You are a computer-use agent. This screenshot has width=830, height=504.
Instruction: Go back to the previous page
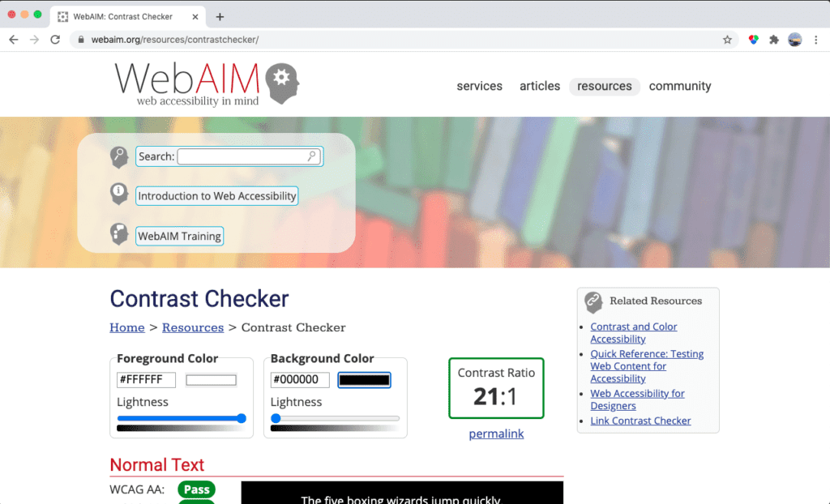(14, 40)
